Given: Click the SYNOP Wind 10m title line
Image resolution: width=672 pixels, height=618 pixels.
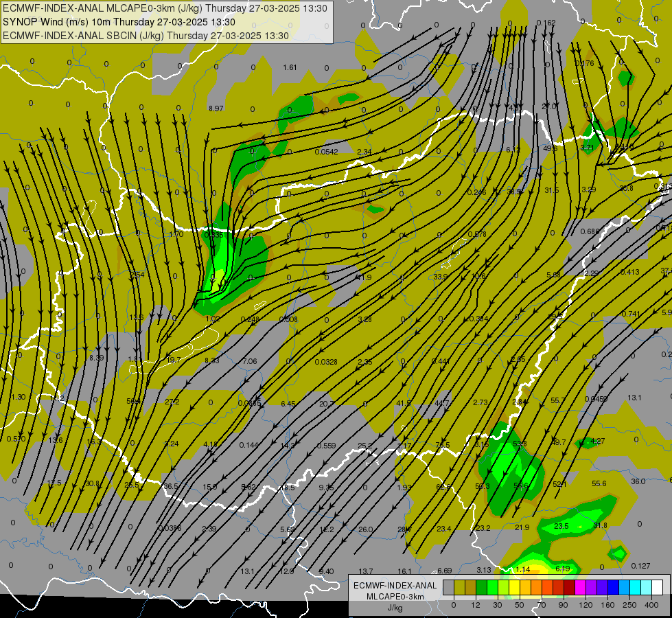Looking at the screenshot, I should (x=119, y=22).
